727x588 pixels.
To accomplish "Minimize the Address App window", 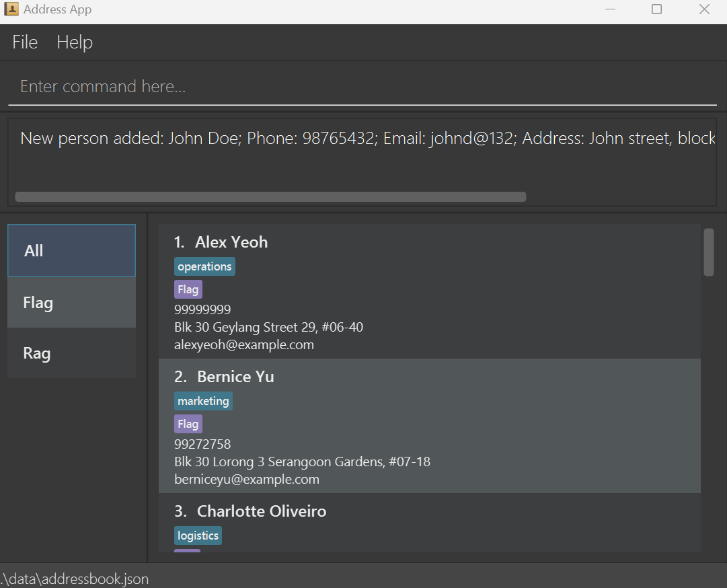I will 610,9.
